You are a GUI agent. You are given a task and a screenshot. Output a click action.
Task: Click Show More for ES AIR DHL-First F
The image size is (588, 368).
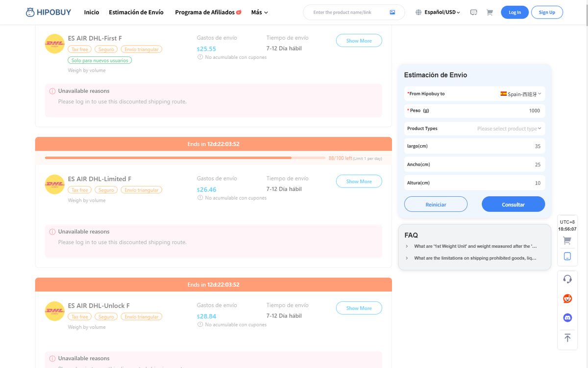coord(359,41)
